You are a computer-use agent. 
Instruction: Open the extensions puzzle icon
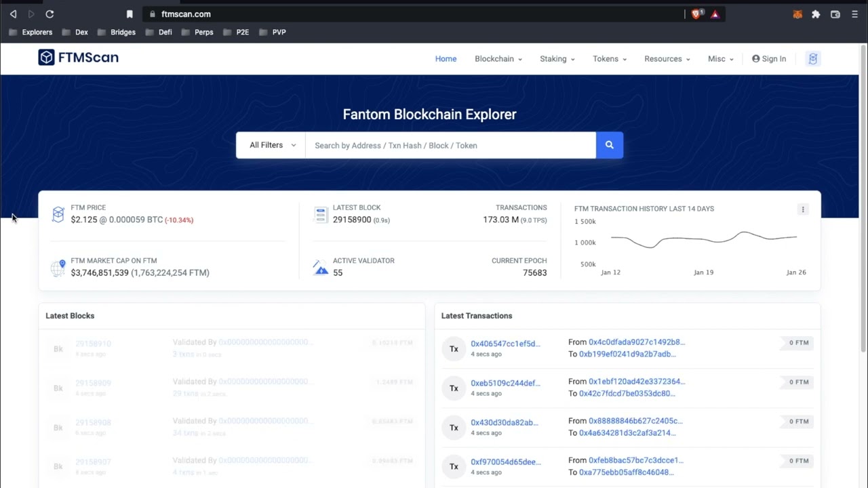(816, 14)
